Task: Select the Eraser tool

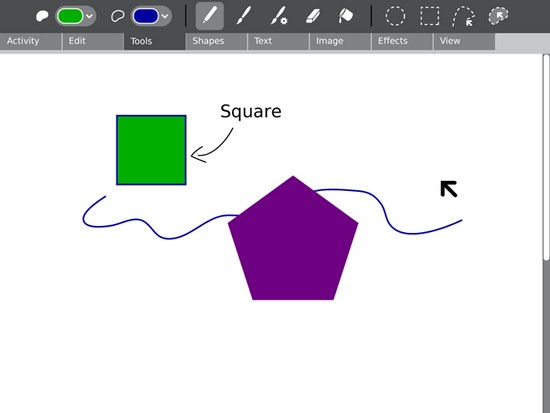Action: [313, 16]
